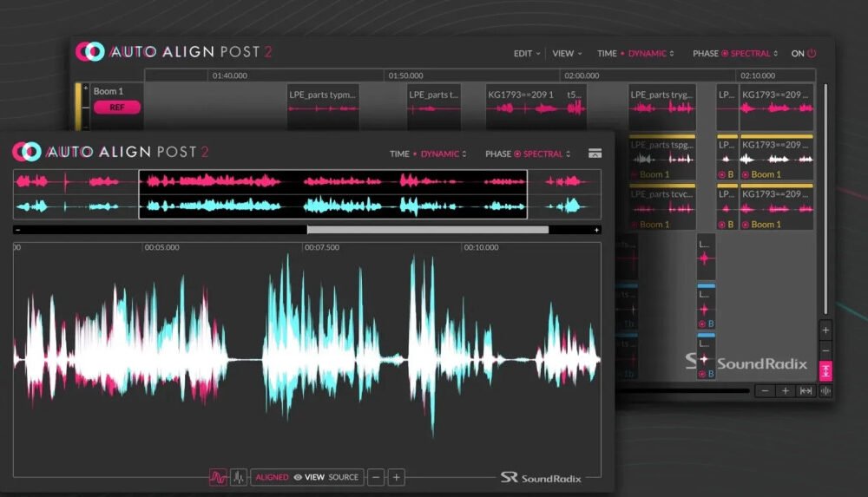This screenshot has height=497, width=868.
Task: Click the pink vertical fit-height icon
Action: click(825, 370)
